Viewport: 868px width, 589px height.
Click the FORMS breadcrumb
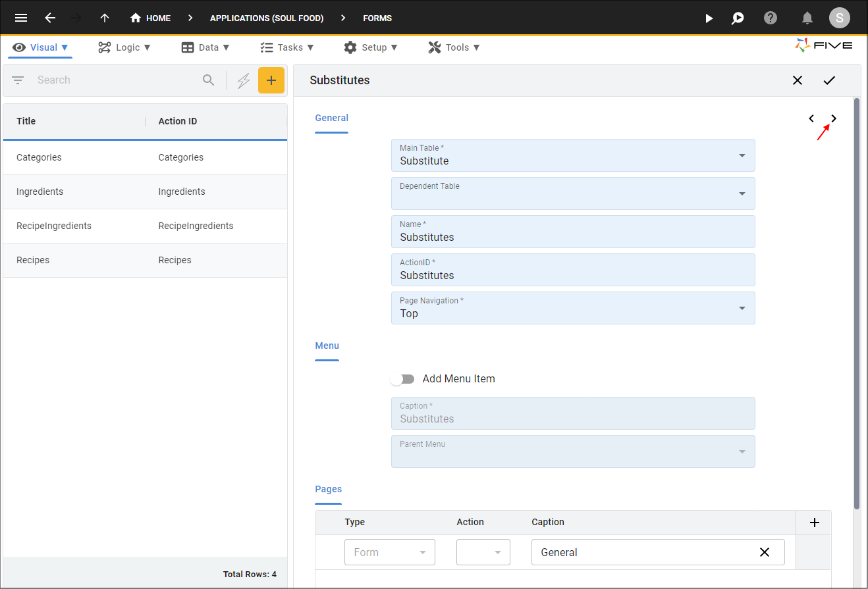point(377,18)
